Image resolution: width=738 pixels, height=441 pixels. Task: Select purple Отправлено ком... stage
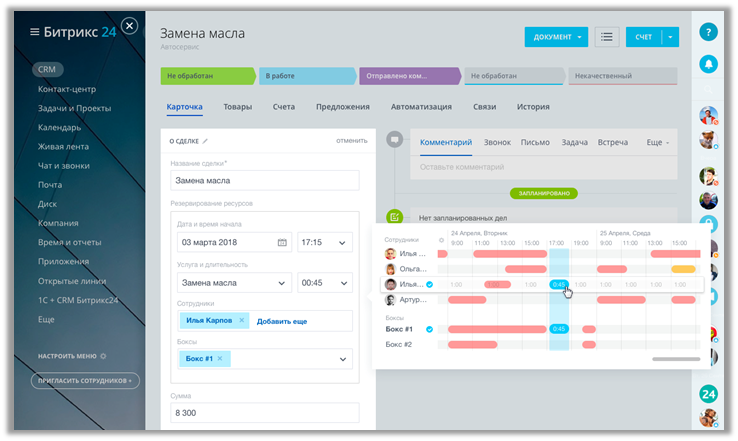coord(410,76)
